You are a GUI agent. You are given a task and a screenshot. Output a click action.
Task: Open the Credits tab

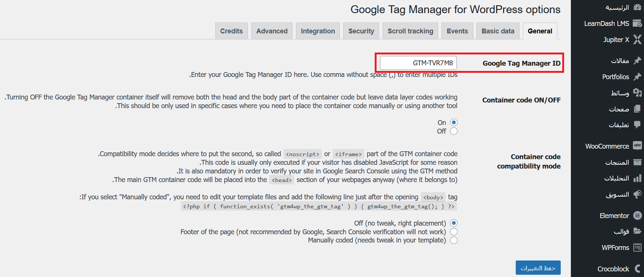point(231,31)
